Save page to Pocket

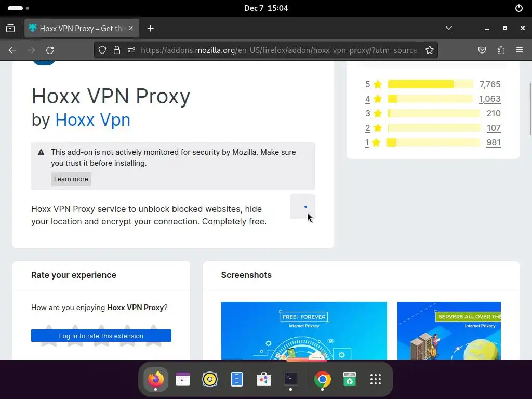point(482,50)
